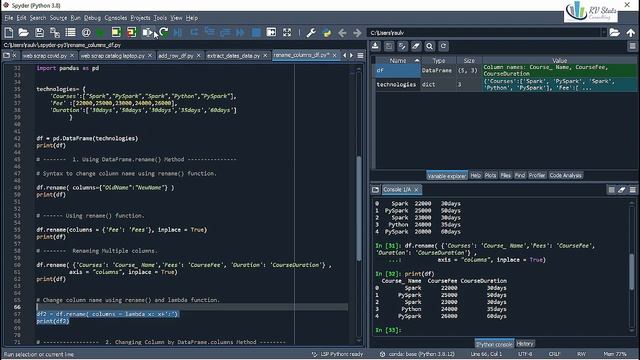Save all open files
Viewport: 640px width, 360px height.
[x=55, y=33]
